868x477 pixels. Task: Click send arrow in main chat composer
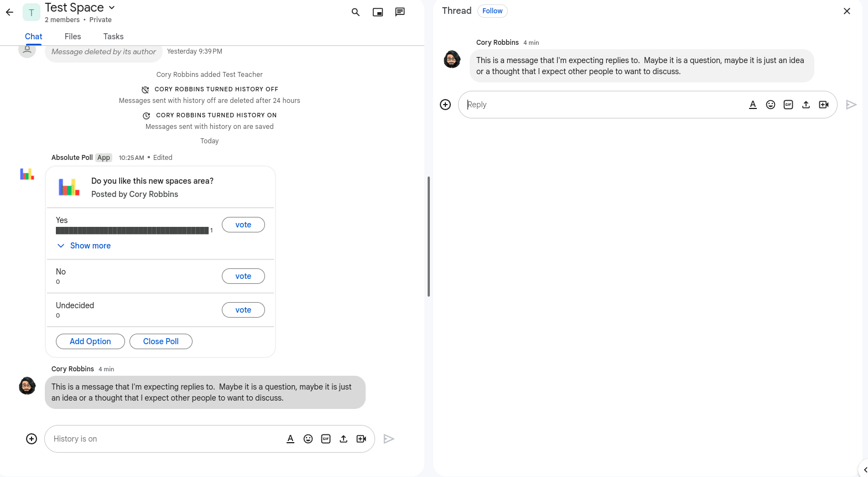(x=389, y=439)
